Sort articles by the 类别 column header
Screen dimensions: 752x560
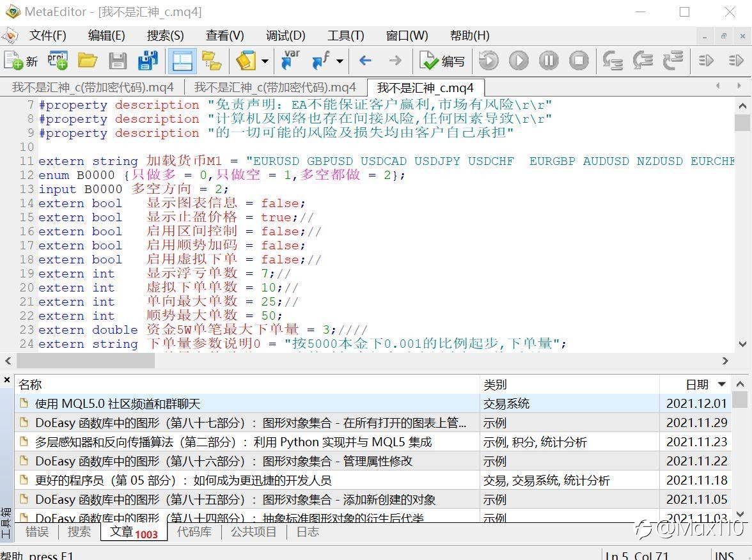(x=569, y=385)
